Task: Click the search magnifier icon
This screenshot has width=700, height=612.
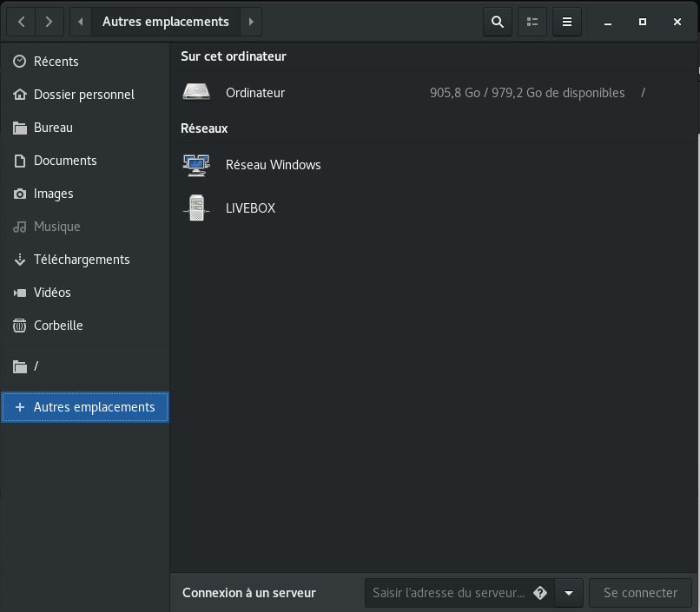Action: (498, 22)
